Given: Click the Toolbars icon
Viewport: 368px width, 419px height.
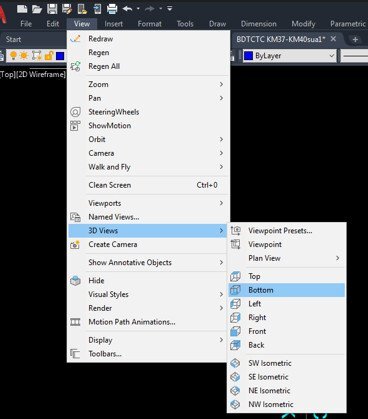Looking at the screenshot, I should coord(75,354).
